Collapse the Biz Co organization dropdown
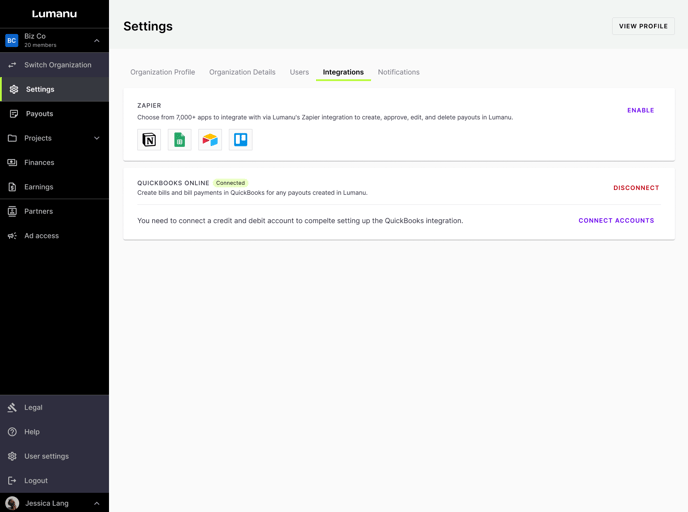 (97, 41)
